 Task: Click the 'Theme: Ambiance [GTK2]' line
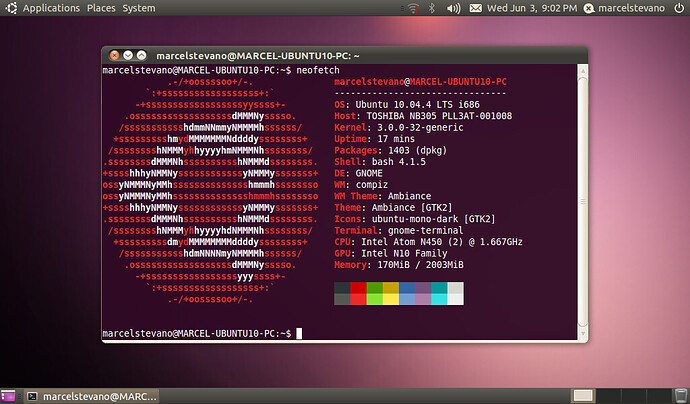(x=393, y=208)
